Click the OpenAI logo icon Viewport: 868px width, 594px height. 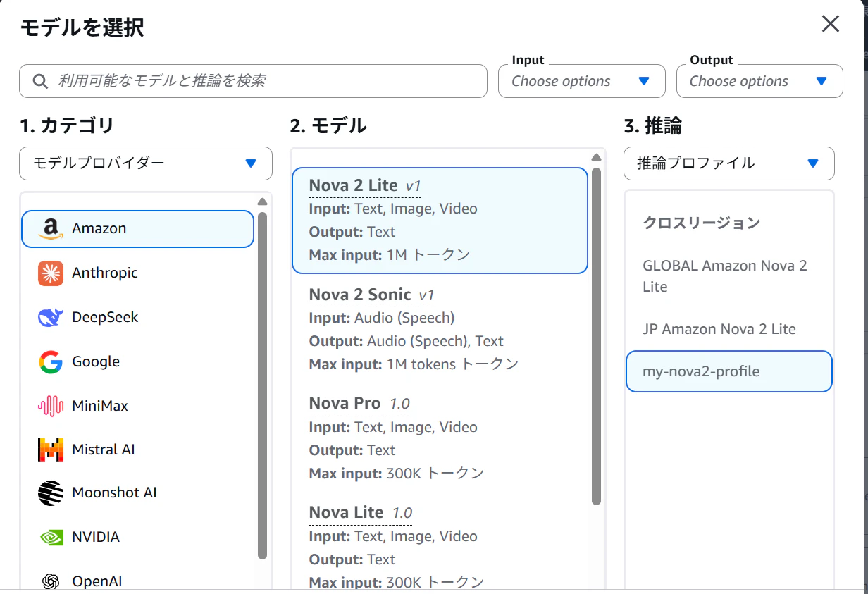51,581
